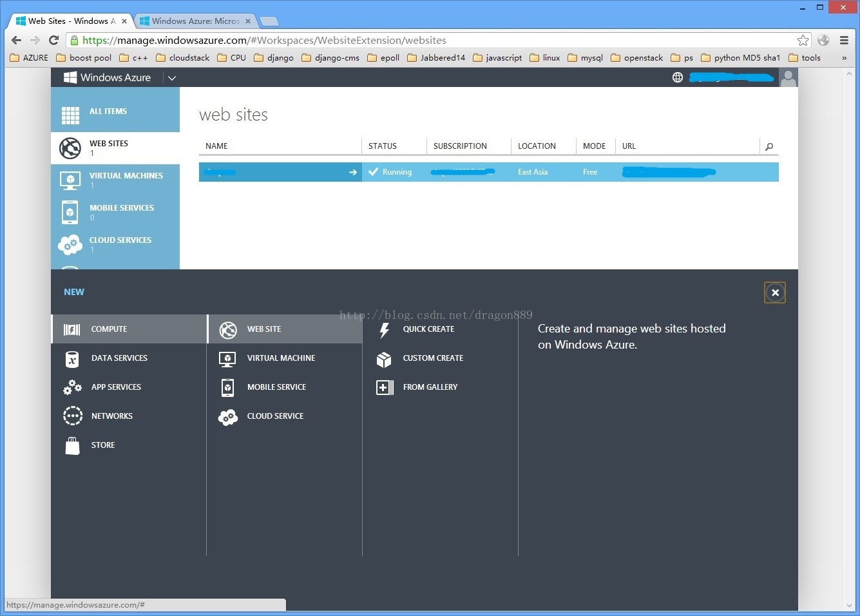Click the Compute menu icon
The height and width of the screenshot is (616, 860).
(x=72, y=330)
